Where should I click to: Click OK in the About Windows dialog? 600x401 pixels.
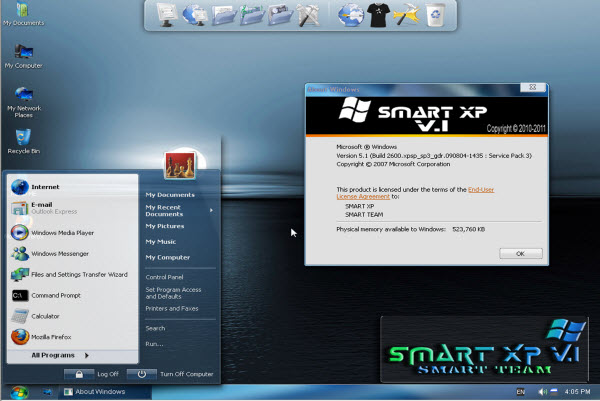(x=520, y=253)
